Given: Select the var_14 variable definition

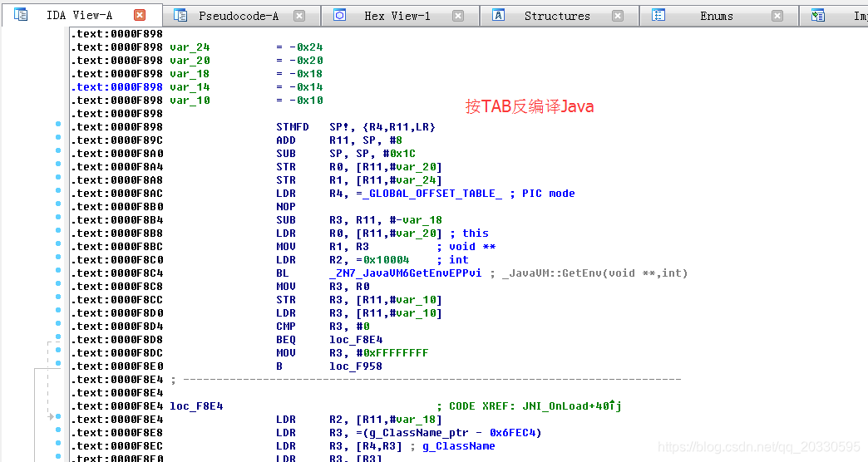Looking at the screenshot, I should (190, 87).
